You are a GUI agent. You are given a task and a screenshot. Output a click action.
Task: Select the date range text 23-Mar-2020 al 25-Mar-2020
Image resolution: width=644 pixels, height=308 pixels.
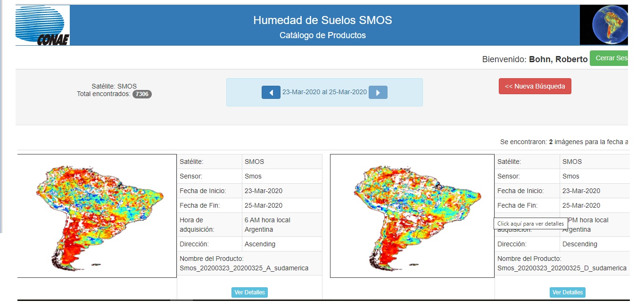click(324, 92)
